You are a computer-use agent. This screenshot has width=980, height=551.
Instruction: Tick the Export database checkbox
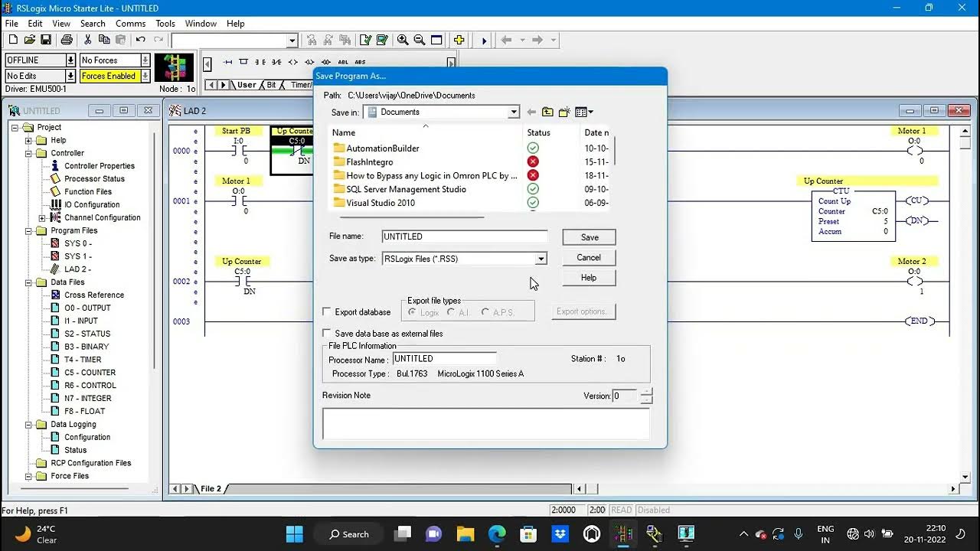coord(327,311)
